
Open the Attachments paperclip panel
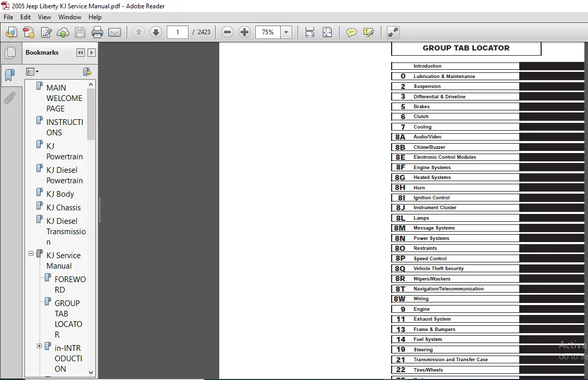[x=10, y=98]
